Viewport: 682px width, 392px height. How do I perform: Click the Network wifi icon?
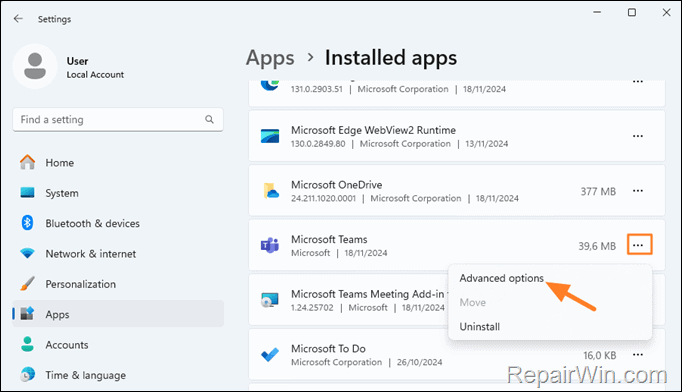click(x=27, y=253)
